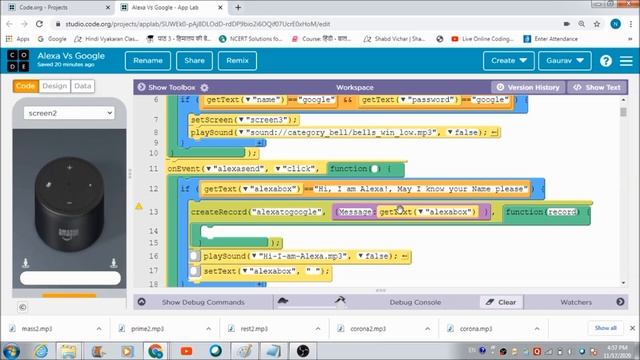
Task: Click arrow at end of playSound on line 16
Action: pyautogui.click(x=405, y=256)
